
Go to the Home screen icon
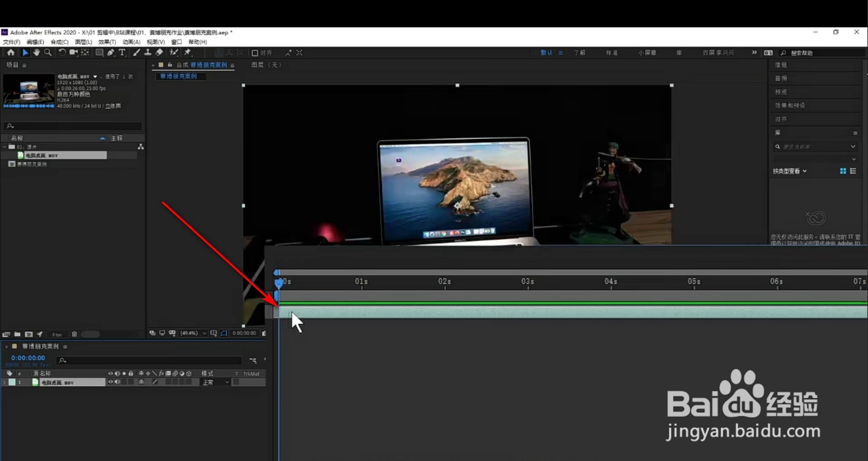tap(11, 53)
